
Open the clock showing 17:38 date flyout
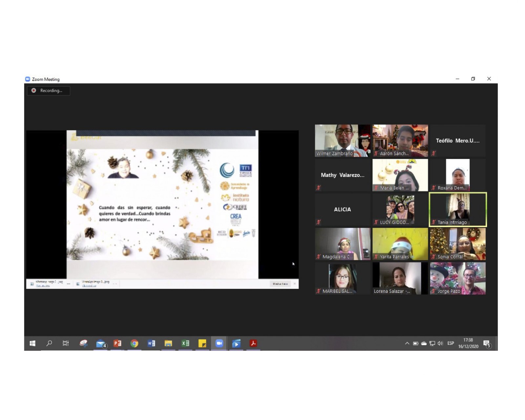pos(468,343)
